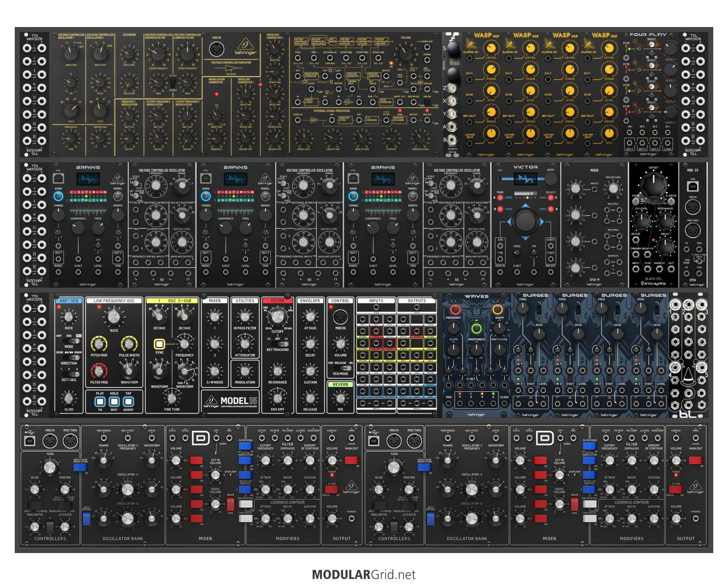Click the USB-C port on the Victor module

500,178
